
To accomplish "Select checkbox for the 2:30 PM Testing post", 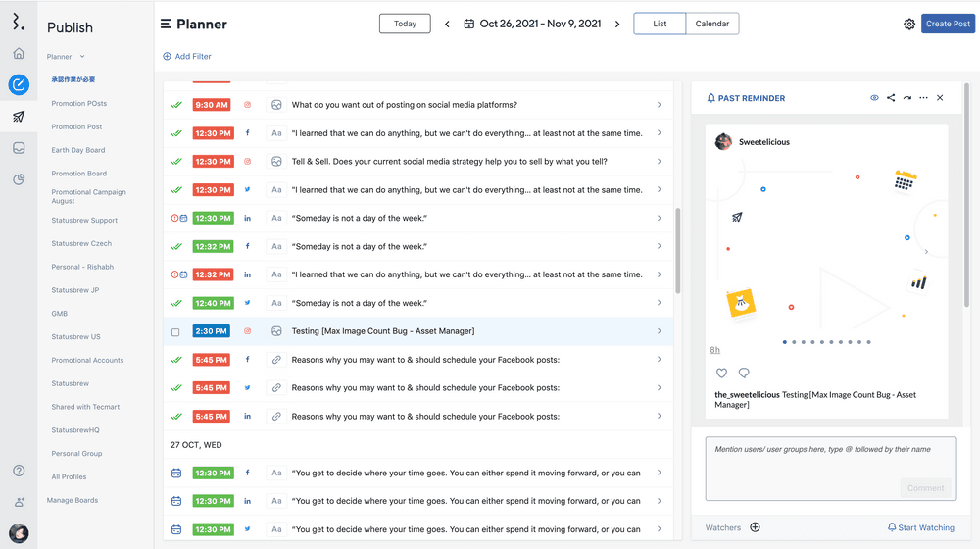I will (x=176, y=332).
